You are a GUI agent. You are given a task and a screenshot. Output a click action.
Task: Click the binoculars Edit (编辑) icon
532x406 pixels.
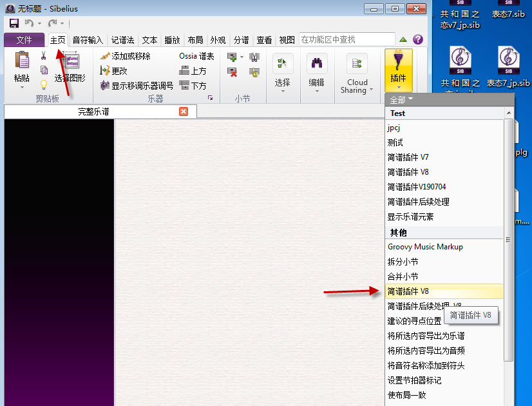[316, 63]
